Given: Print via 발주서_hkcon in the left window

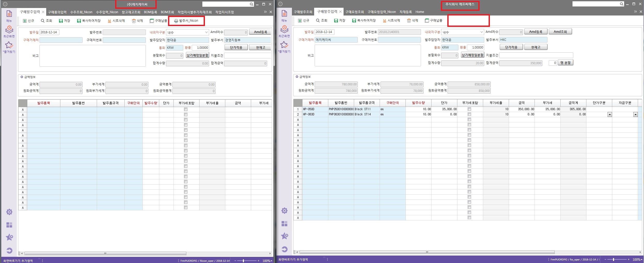Looking at the screenshot, I should click(186, 21).
